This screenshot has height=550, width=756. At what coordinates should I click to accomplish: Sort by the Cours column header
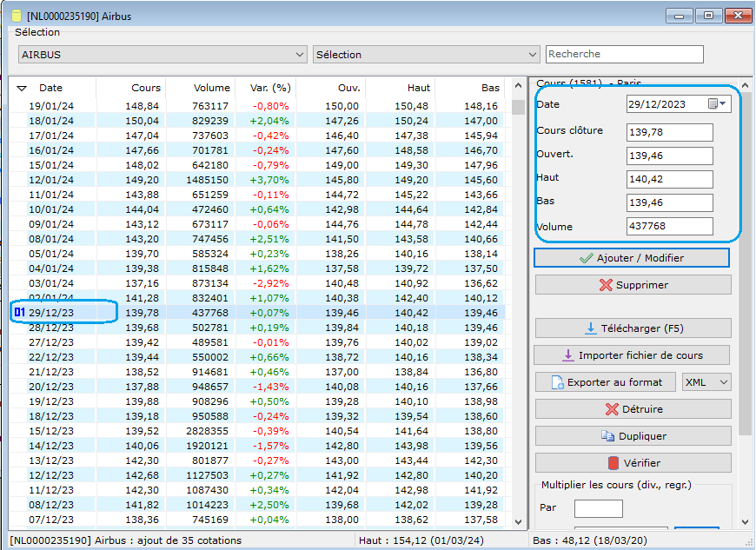click(130, 88)
